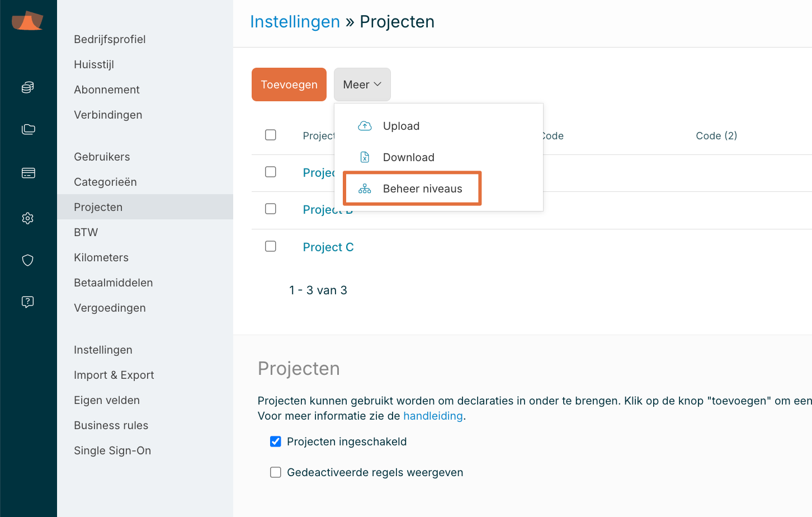This screenshot has width=812, height=517.
Task: Open the folders icon in left rail
Action: tap(28, 129)
